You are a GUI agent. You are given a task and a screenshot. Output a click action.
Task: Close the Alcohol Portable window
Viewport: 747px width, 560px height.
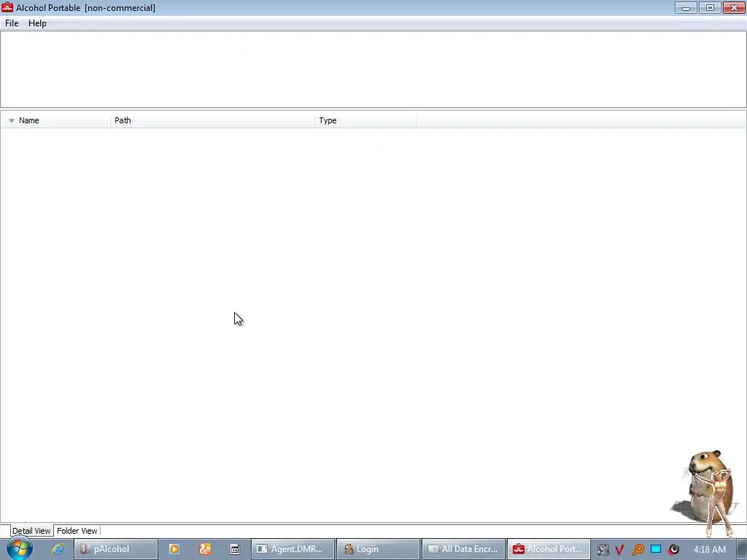(x=734, y=7)
